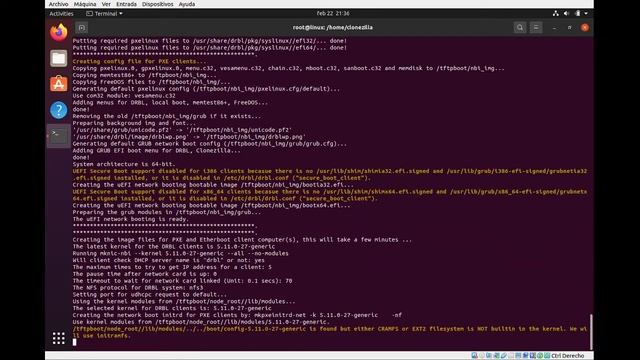
Task: Click 'The latest kernel for the DRBL clients' line
Action: click(174, 247)
